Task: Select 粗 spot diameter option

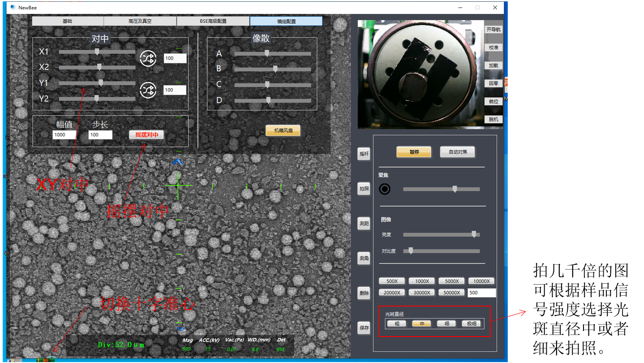Action: click(397, 324)
